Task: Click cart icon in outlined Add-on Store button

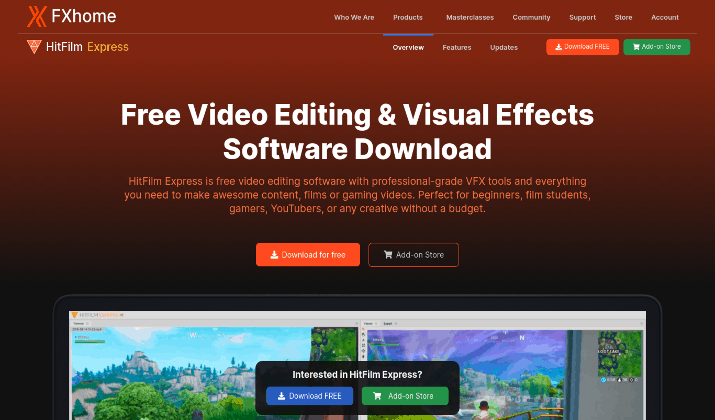Action: coord(388,255)
